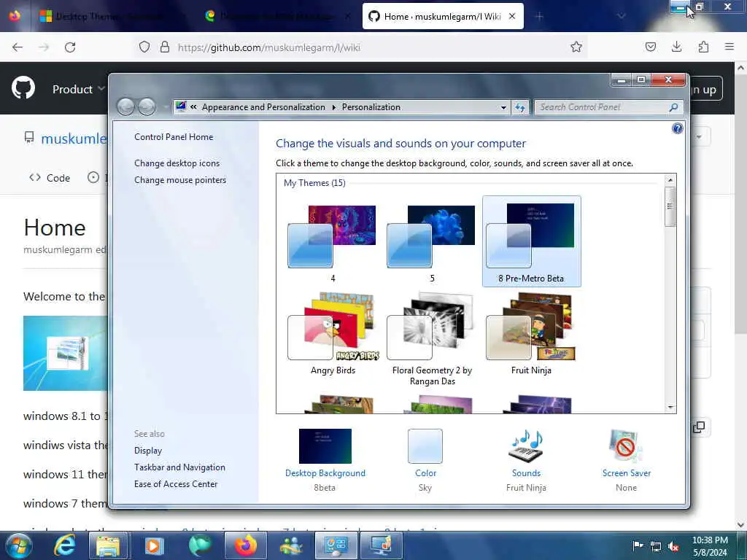Click the Search Control Panel magnifier icon
This screenshot has width=747, height=560.
673,107
